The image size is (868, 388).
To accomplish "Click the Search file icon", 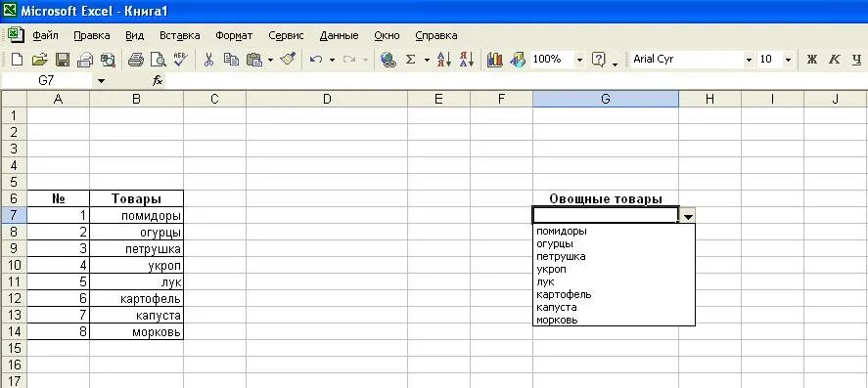I will 108,60.
